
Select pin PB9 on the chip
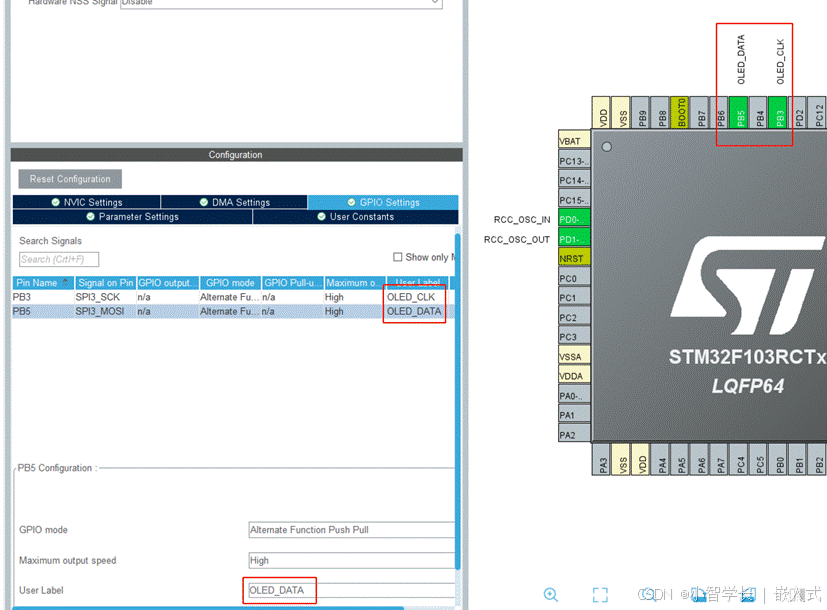pyautogui.click(x=641, y=113)
